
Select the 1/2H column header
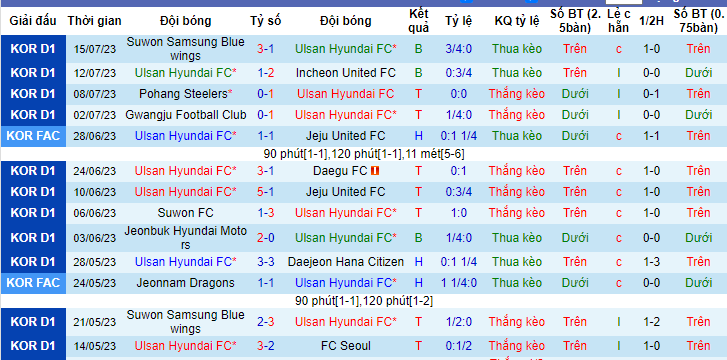(x=651, y=21)
